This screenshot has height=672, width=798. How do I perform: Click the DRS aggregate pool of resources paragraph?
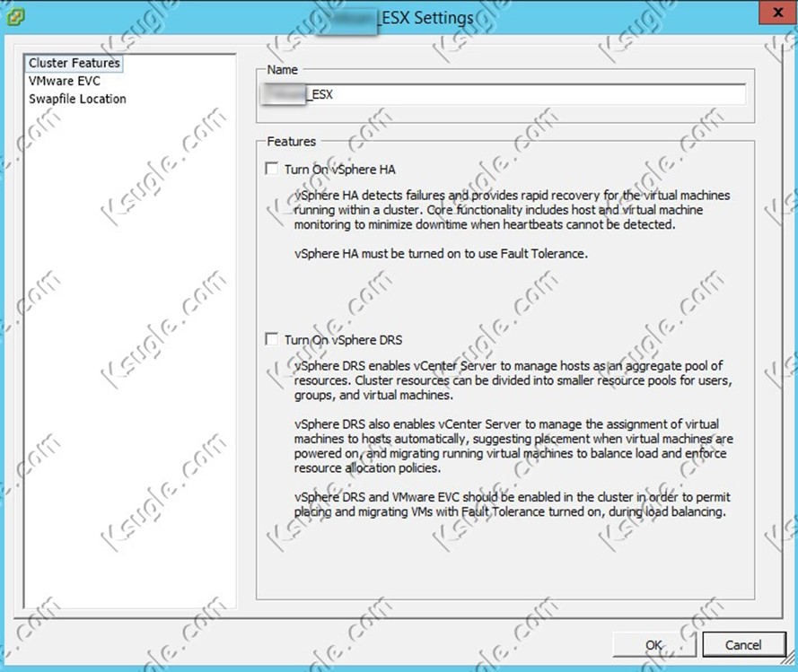point(512,380)
